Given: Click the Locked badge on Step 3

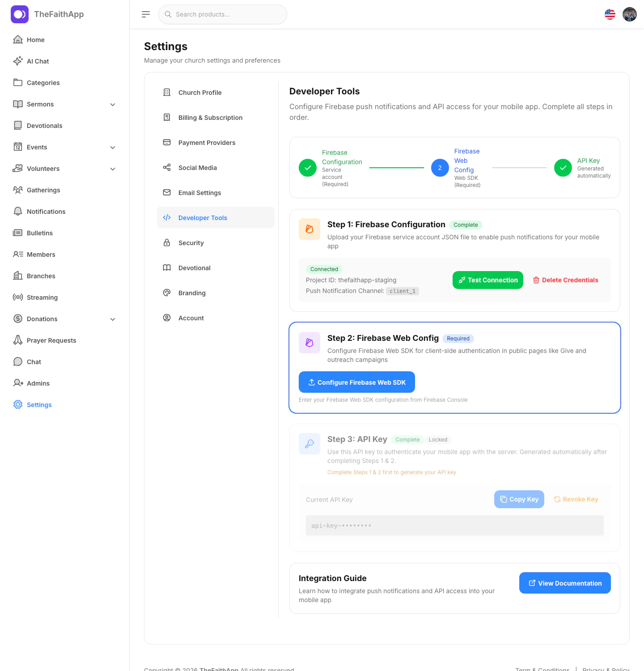Looking at the screenshot, I should click(438, 440).
